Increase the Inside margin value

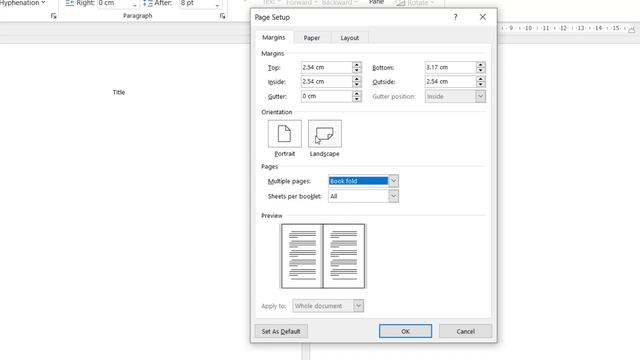point(357,79)
